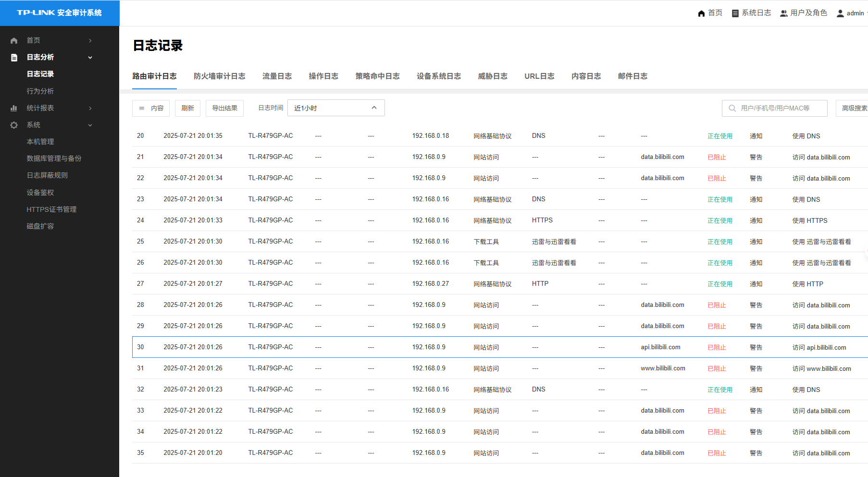Click the 导出结果 export button
Image resolution: width=868 pixels, height=477 pixels.
(224, 108)
